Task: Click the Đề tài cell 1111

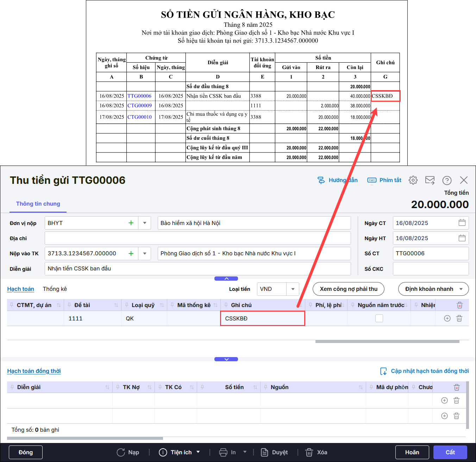Action: (93, 318)
